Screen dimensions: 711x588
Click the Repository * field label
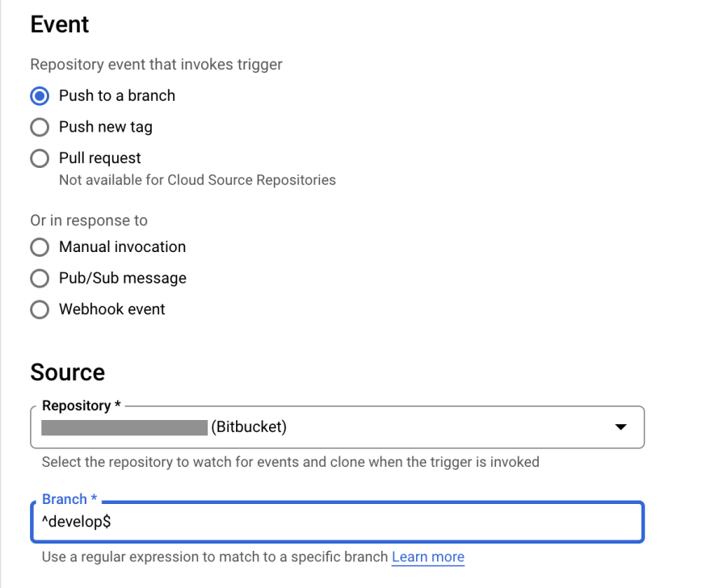tap(82, 405)
